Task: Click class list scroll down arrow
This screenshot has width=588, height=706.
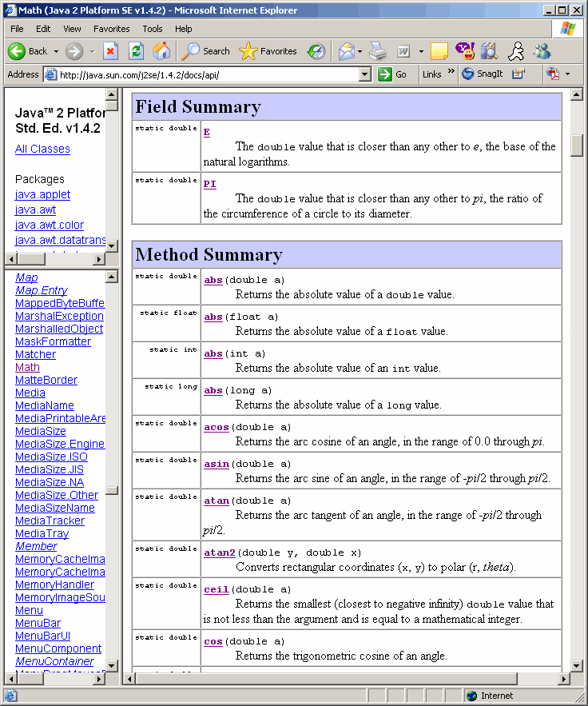Action: pos(112,665)
